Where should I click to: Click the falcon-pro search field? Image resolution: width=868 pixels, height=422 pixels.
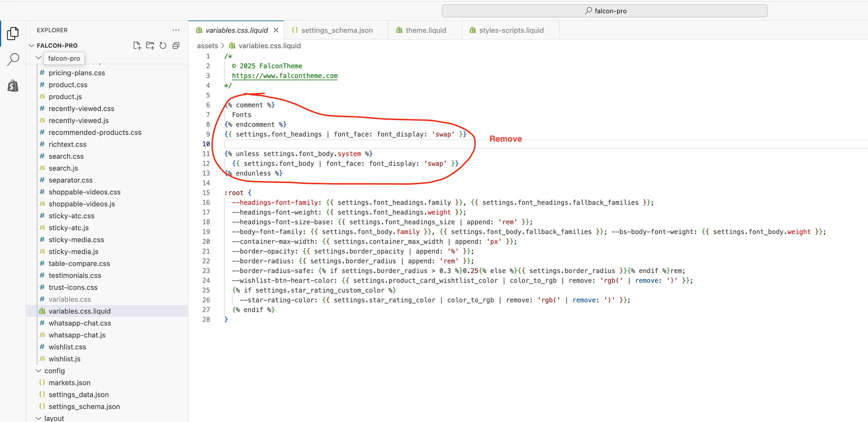[x=604, y=10]
